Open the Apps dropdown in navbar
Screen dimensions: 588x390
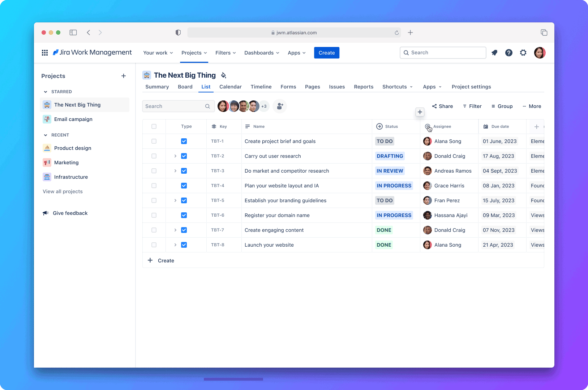pos(296,53)
